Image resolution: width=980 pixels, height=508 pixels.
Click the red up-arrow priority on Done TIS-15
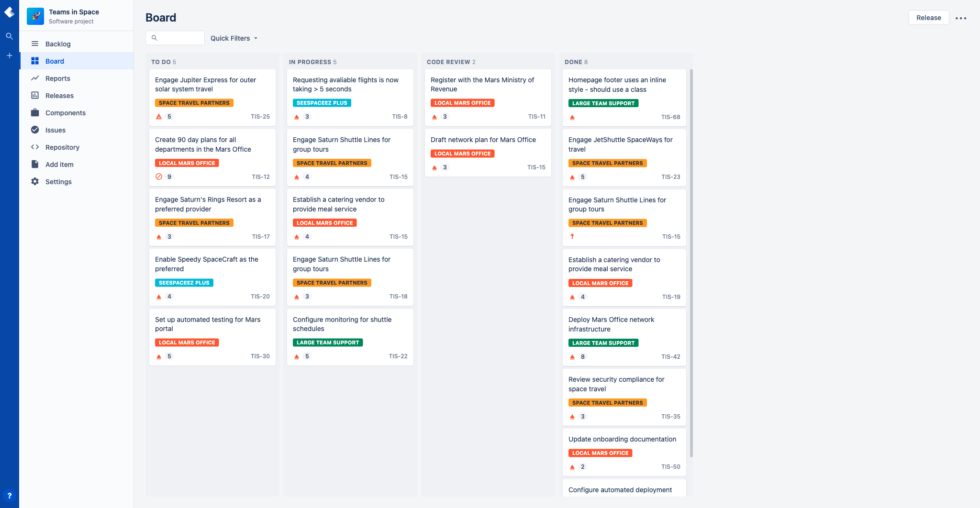coord(572,236)
